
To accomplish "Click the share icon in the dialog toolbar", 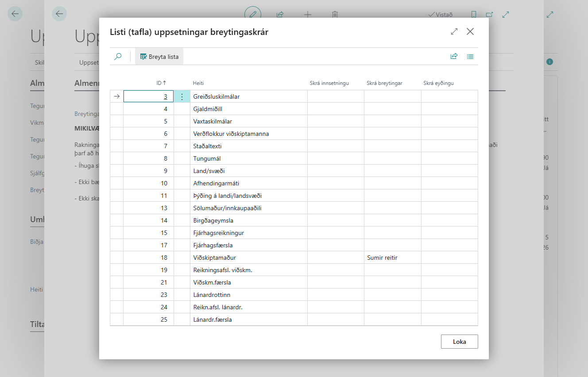I will pos(454,57).
